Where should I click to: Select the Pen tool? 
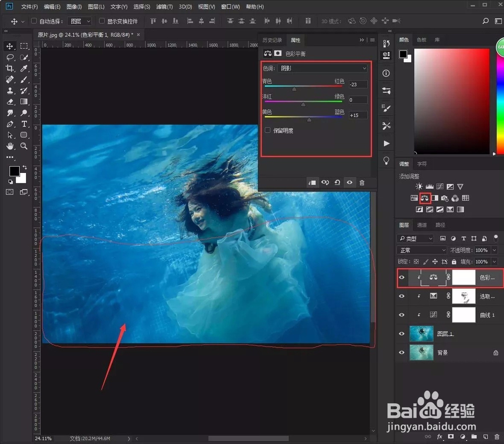pos(10,124)
